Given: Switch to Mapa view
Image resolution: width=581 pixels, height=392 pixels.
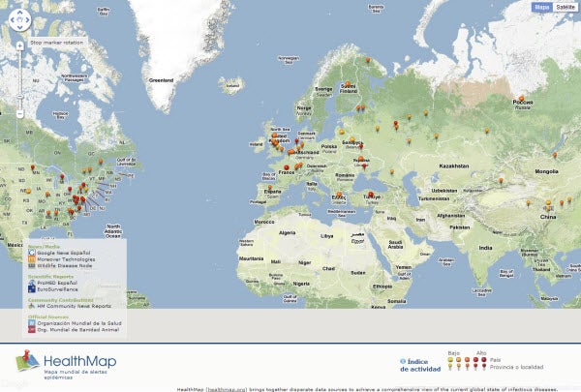Looking at the screenshot, I should (542, 7).
